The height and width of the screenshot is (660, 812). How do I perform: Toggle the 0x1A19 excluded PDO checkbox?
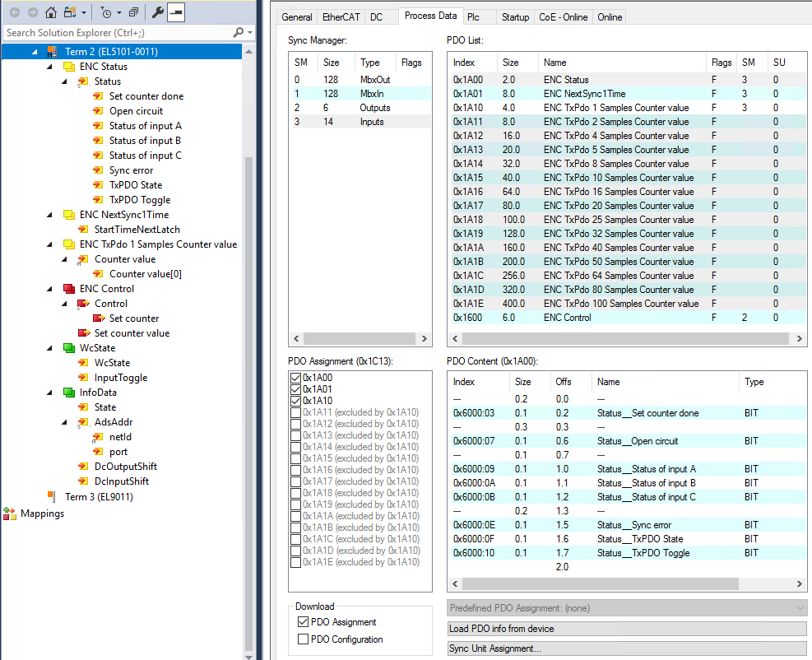click(295, 504)
